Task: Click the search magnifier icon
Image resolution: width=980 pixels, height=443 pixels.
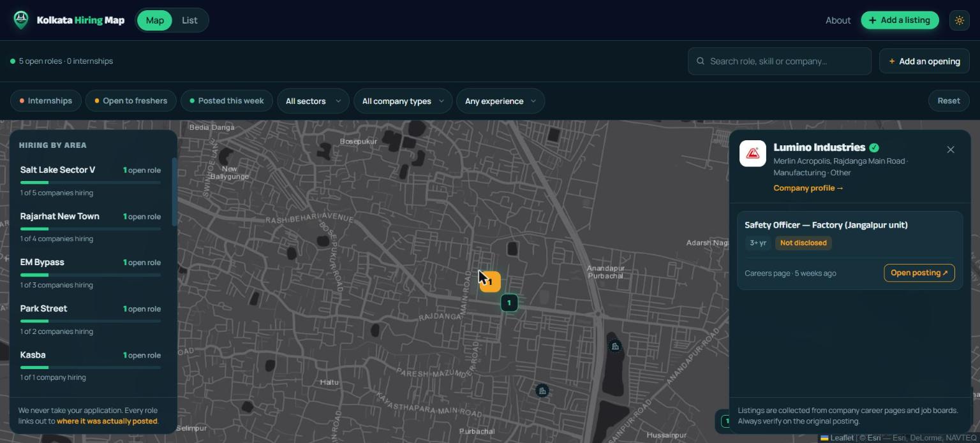Action: [x=701, y=61]
